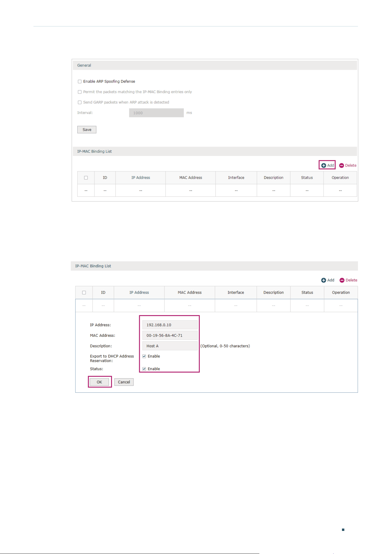Click 'MAC Address' column header in lower table
The image size is (392, 554).
point(190,293)
